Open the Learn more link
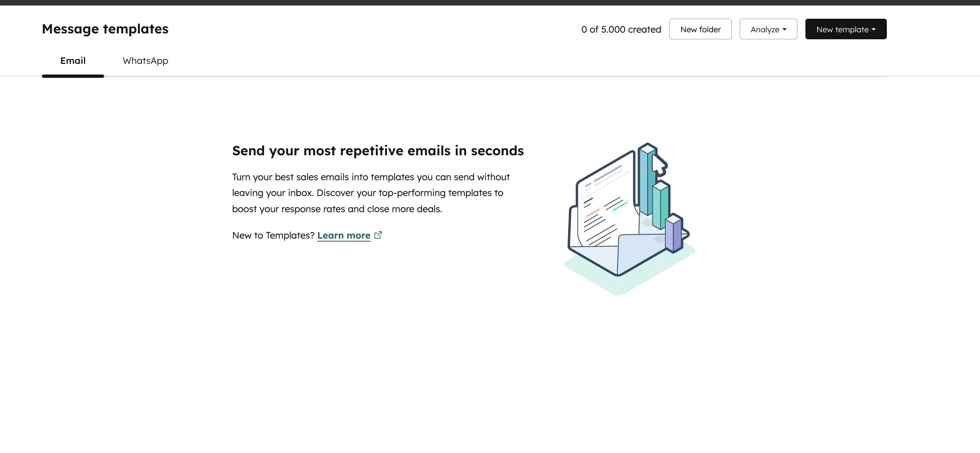Viewport: 980px width, 453px height. (x=344, y=235)
